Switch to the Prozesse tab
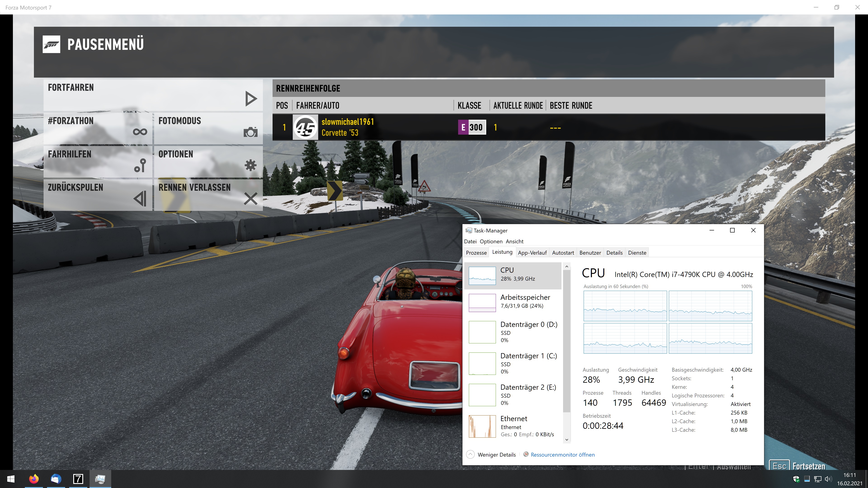Viewport: 868px width, 488px height. pyautogui.click(x=476, y=253)
